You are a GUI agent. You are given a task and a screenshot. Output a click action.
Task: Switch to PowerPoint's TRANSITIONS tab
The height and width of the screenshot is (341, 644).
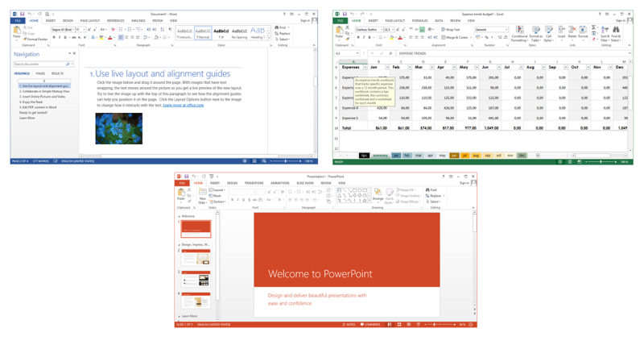coord(254,183)
